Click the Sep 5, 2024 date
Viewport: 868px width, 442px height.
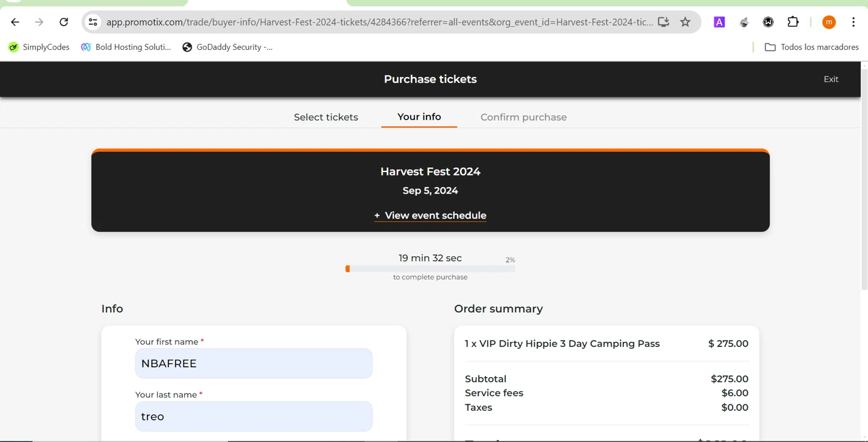(430, 191)
